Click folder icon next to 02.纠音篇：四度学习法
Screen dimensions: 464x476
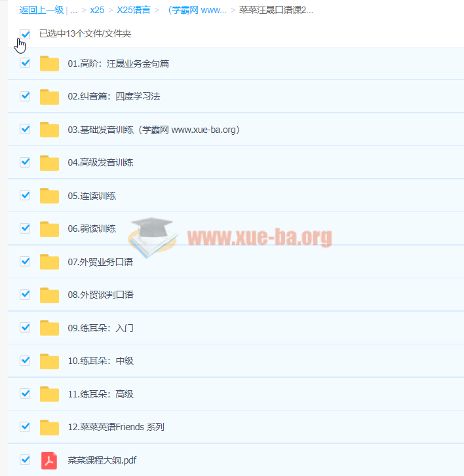49,97
